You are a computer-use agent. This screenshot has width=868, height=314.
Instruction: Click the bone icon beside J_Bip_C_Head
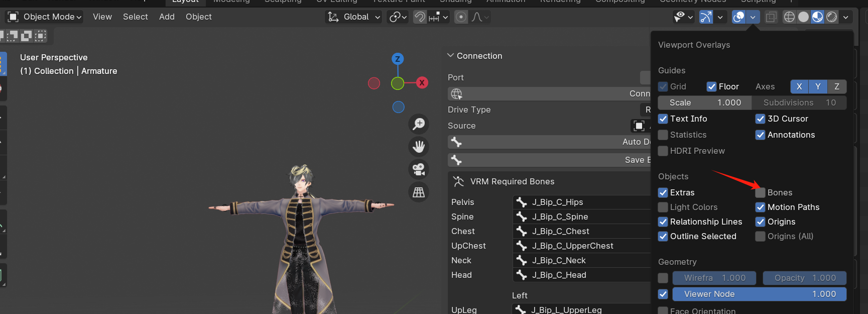(x=522, y=275)
